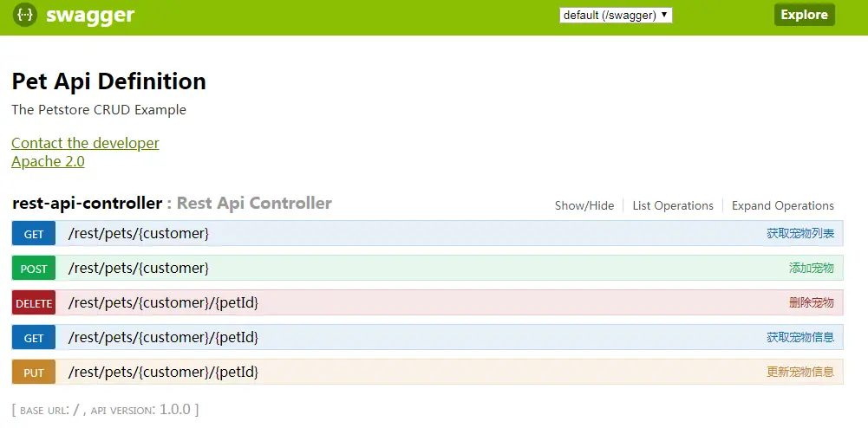Expand the DELETE /rest/pets/{customer}/{petId} path

coord(163,303)
